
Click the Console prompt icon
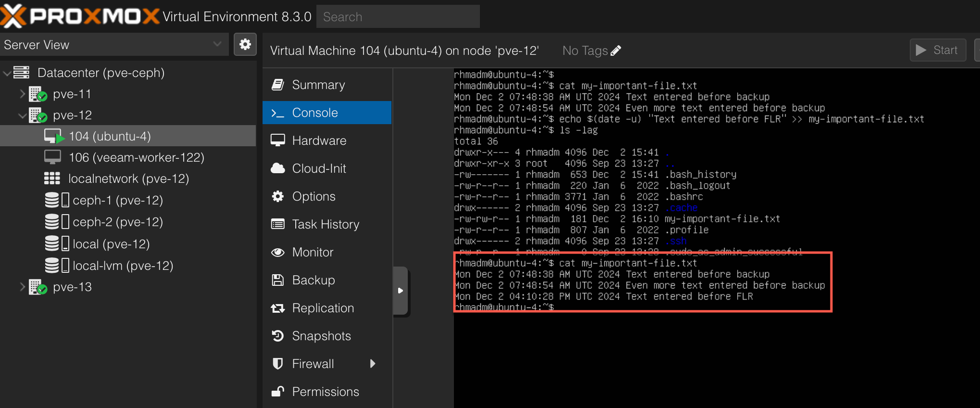[278, 113]
